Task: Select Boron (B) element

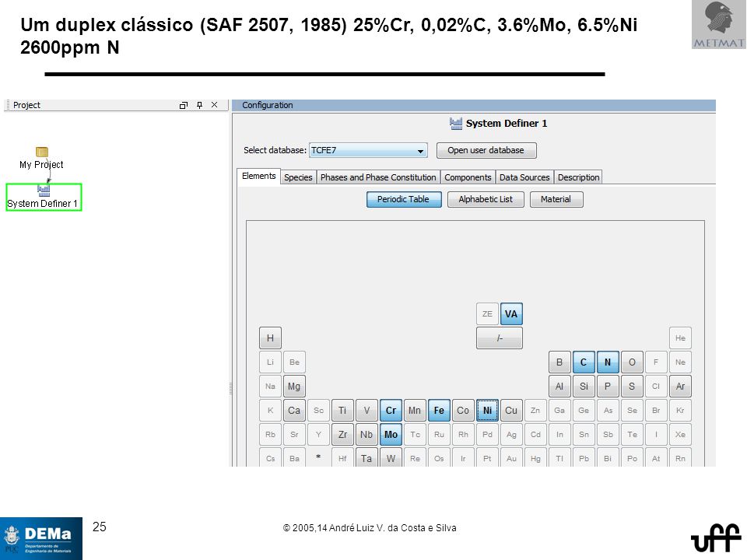Action: tap(559, 362)
